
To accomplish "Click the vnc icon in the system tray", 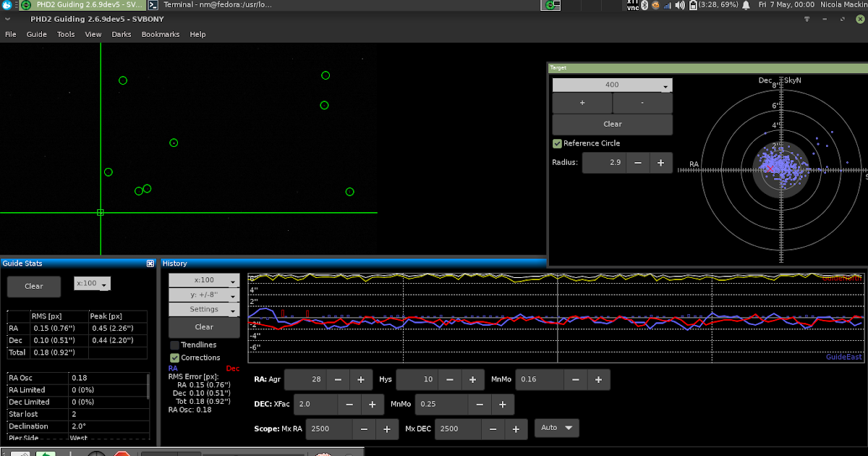I will [x=631, y=4].
